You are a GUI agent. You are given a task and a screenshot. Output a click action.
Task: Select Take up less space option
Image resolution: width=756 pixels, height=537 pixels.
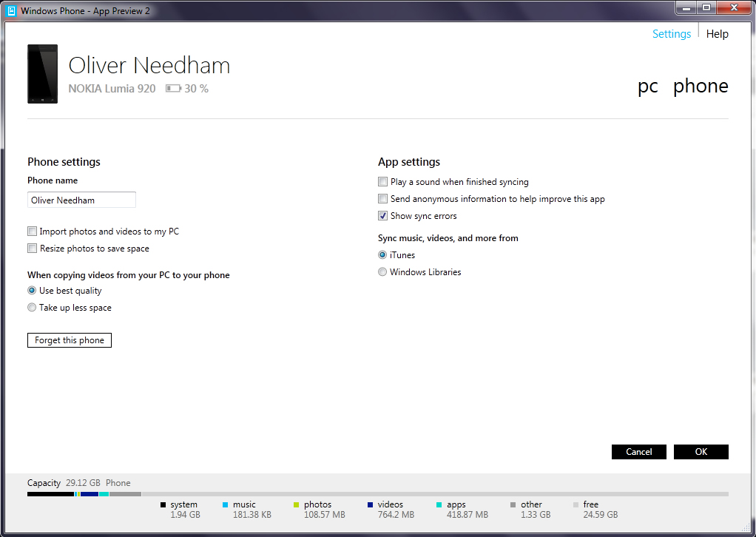pos(32,308)
